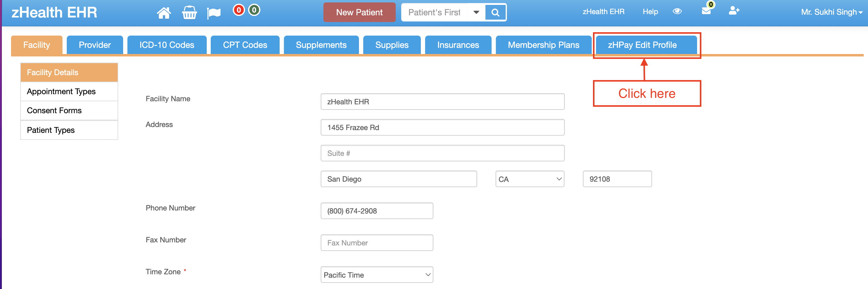Open Pacific Time zone dropdown
Screen dimensions: 868x289
coord(377,275)
